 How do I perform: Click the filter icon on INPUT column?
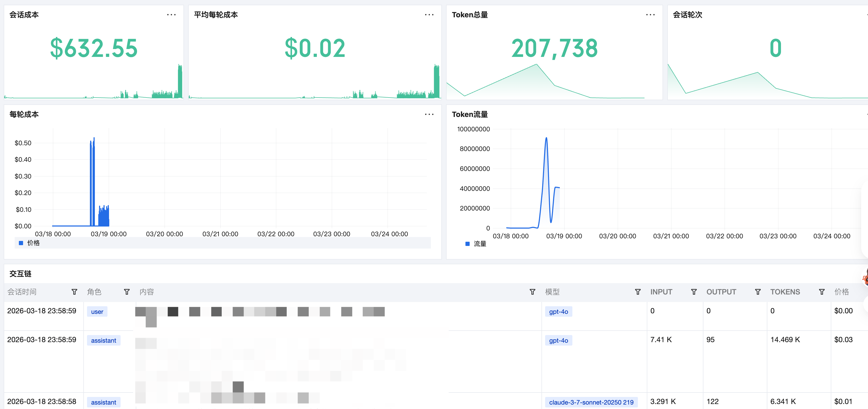(694, 292)
